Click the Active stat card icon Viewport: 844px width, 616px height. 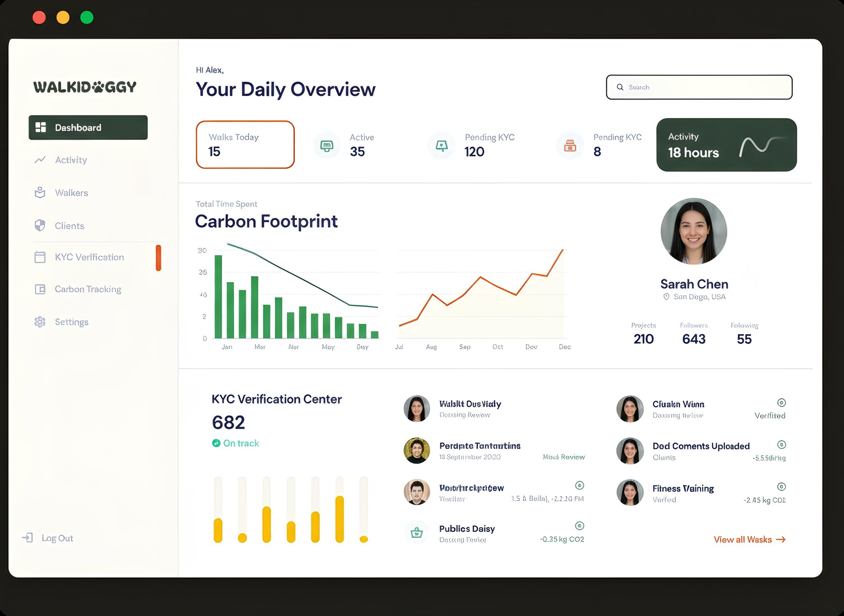[x=327, y=145]
